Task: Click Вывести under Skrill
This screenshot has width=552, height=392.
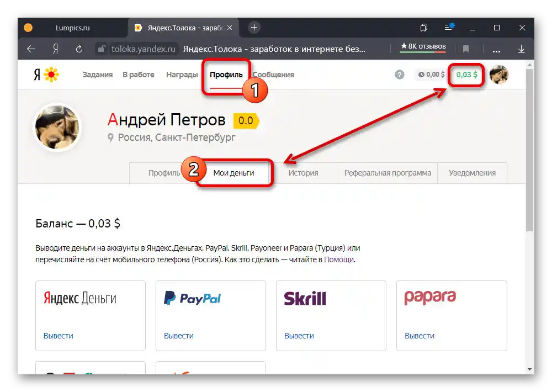Action: click(x=299, y=336)
